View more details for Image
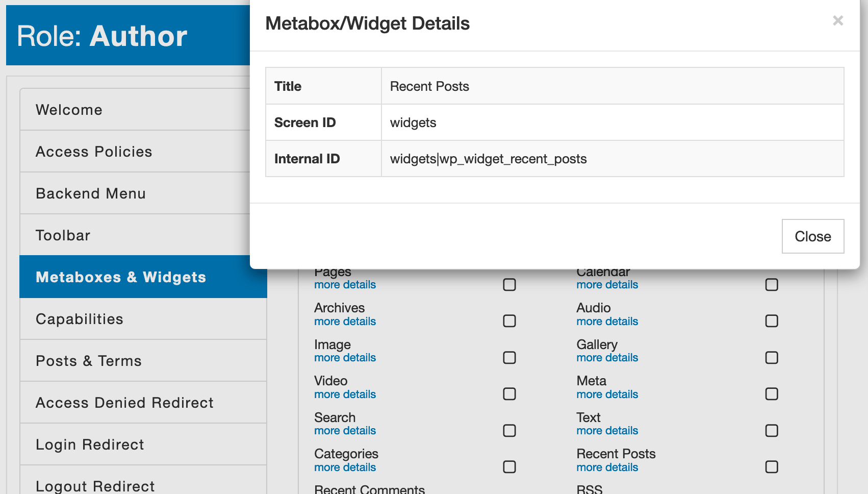This screenshot has height=494, width=868. (345, 358)
